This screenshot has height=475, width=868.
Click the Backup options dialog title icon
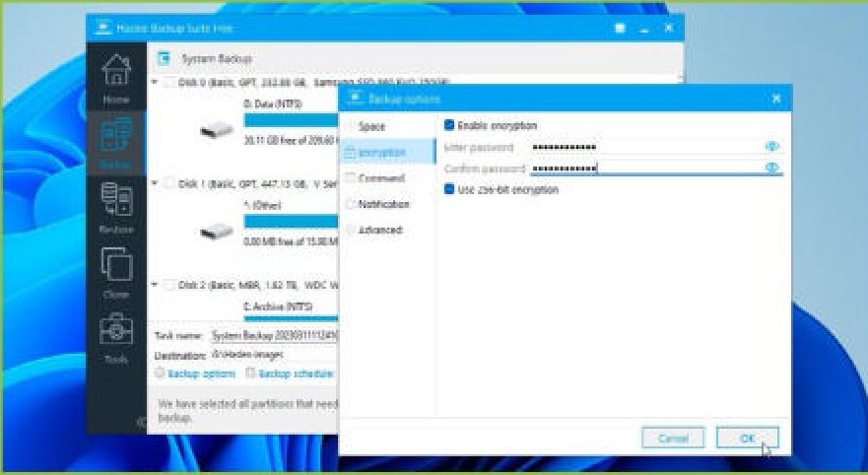[355, 99]
